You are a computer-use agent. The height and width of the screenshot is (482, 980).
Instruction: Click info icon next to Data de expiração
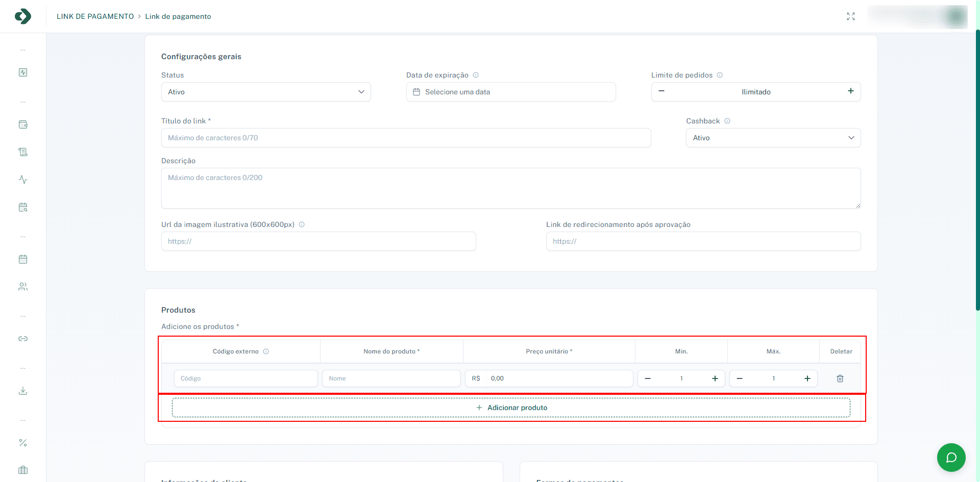click(x=476, y=75)
